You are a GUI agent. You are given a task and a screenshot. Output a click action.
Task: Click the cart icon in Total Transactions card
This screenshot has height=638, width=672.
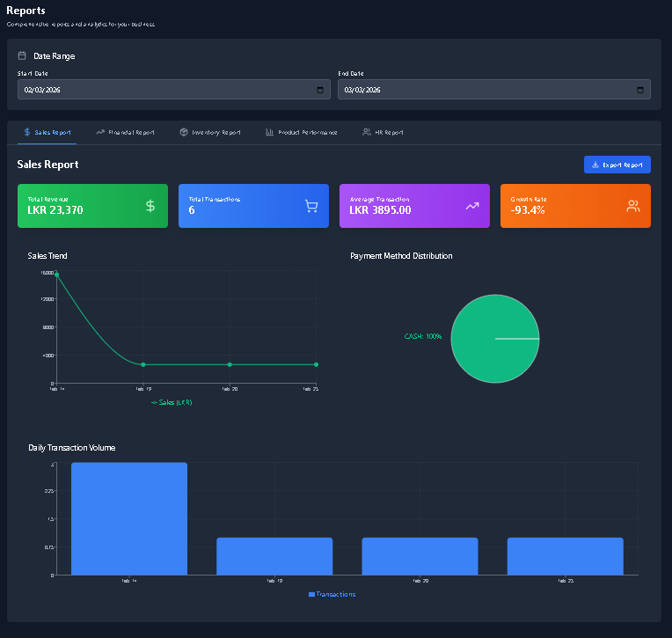pyautogui.click(x=311, y=206)
